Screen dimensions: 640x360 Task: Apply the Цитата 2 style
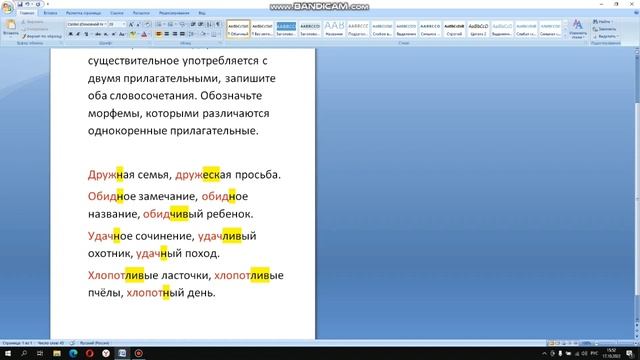click(478, 29)
